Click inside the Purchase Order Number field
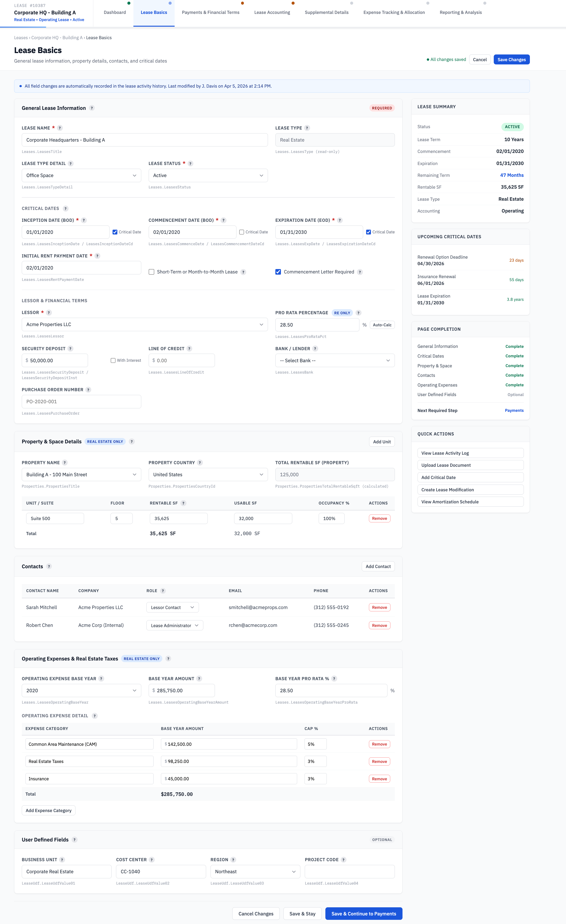Viewport: 566px width, 924px height. tap(81, 401)
